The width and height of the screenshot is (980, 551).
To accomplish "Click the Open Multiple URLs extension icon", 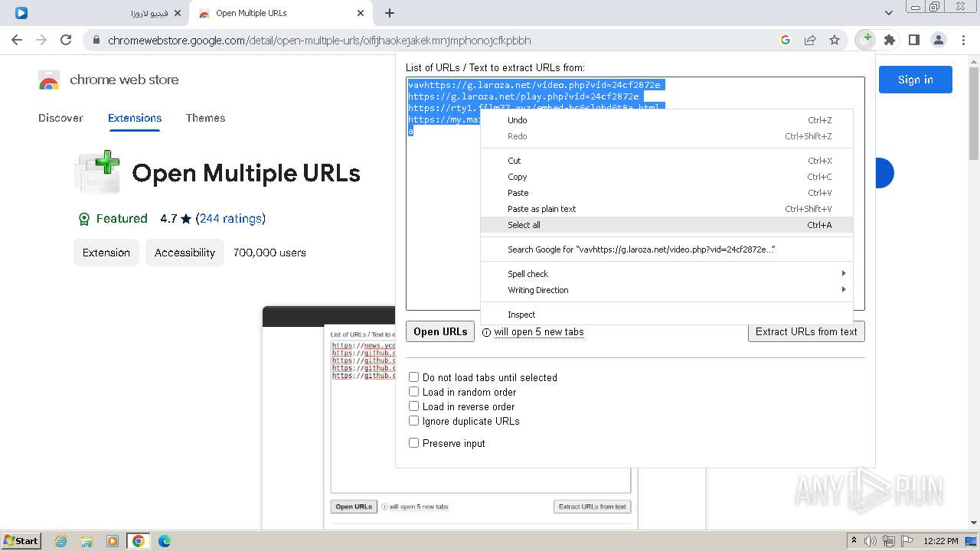I will click(865, 40).
